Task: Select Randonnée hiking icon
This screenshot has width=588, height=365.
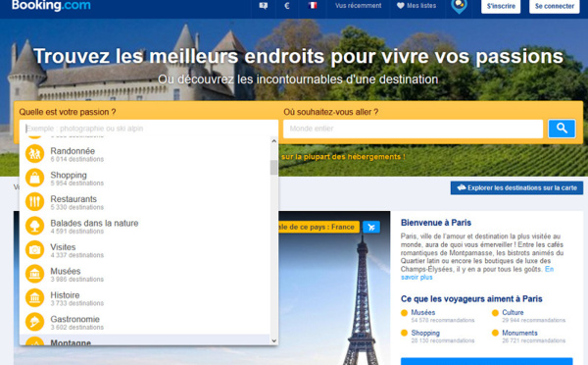Action: pyautogui.click(x=35, y=154)
